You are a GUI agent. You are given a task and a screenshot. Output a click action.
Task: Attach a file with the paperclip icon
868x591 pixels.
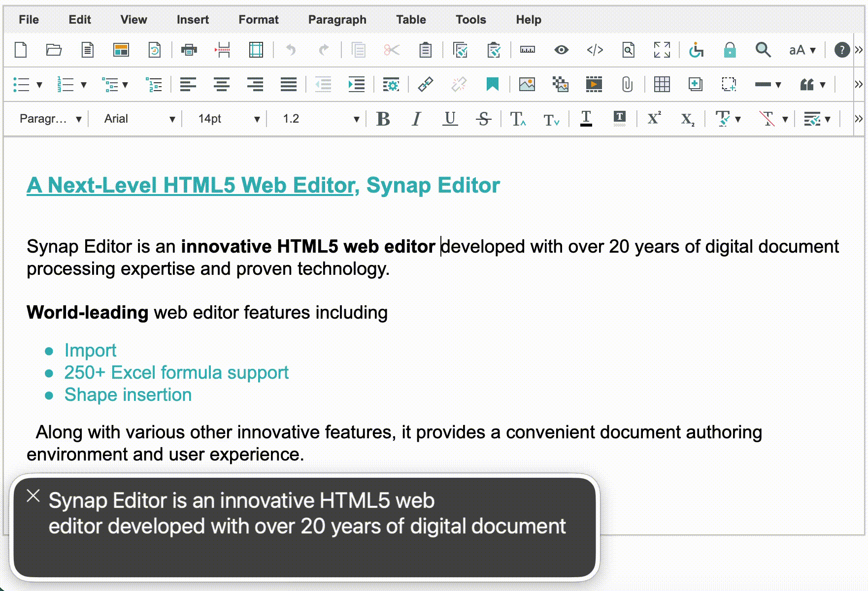coord(627,84)
